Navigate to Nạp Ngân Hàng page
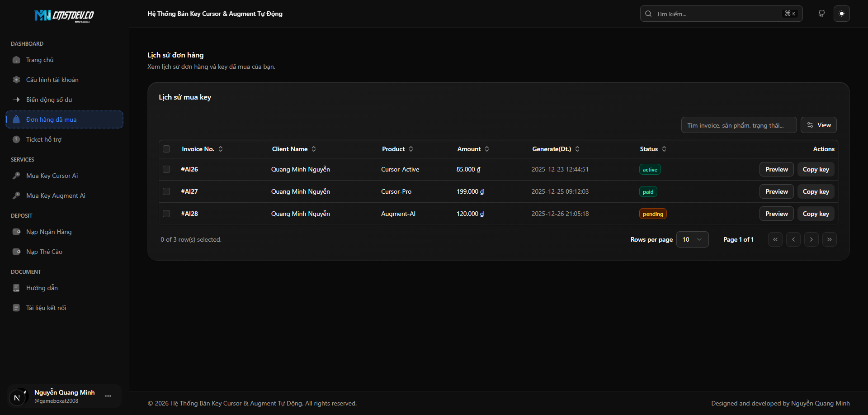This screenshot has height=415, width=868. (49, 232)
